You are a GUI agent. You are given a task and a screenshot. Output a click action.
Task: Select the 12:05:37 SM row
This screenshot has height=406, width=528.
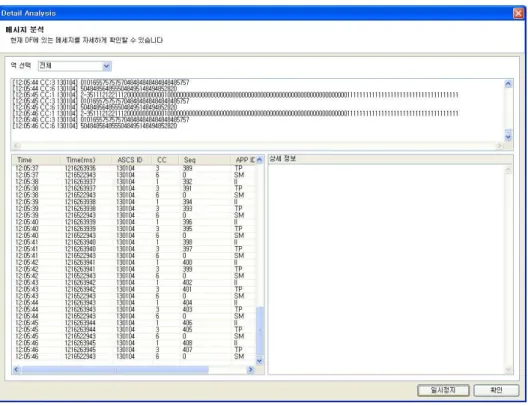pos(134,175)
